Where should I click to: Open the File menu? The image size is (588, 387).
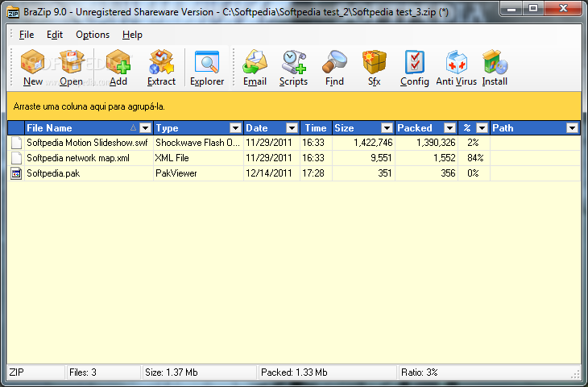coord(27,35)
